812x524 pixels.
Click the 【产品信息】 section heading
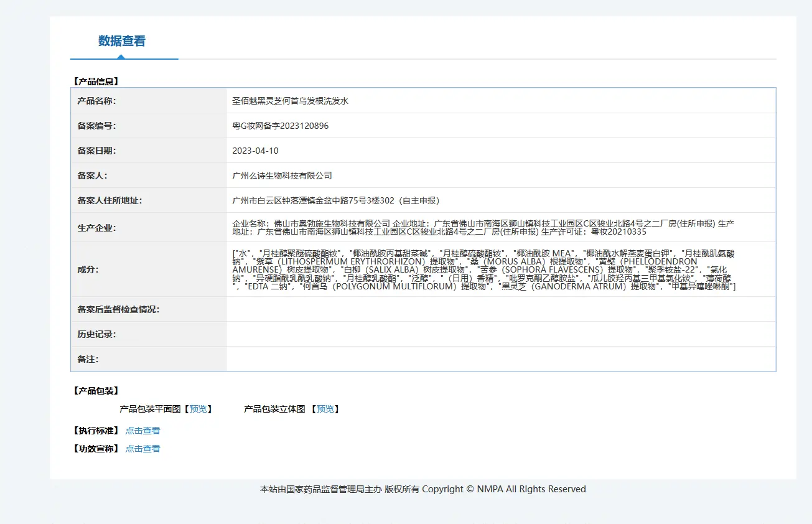[x=96, y=81]
